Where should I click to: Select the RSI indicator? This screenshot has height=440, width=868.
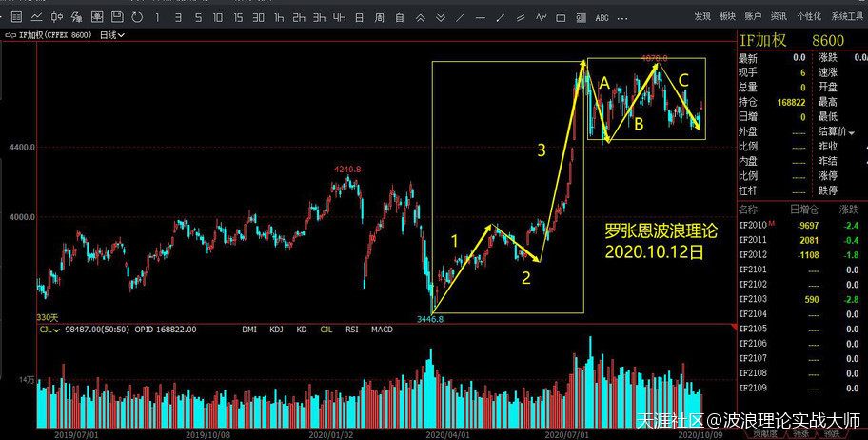coord(352,330)
